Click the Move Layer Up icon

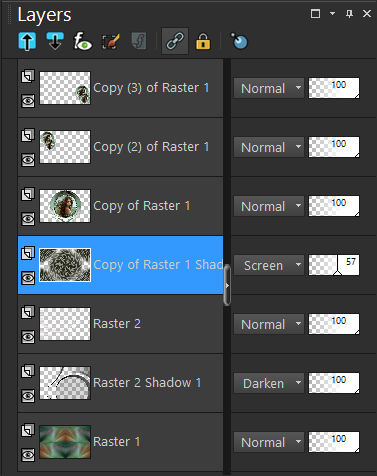pyautogui.click(x=27, y=41)
